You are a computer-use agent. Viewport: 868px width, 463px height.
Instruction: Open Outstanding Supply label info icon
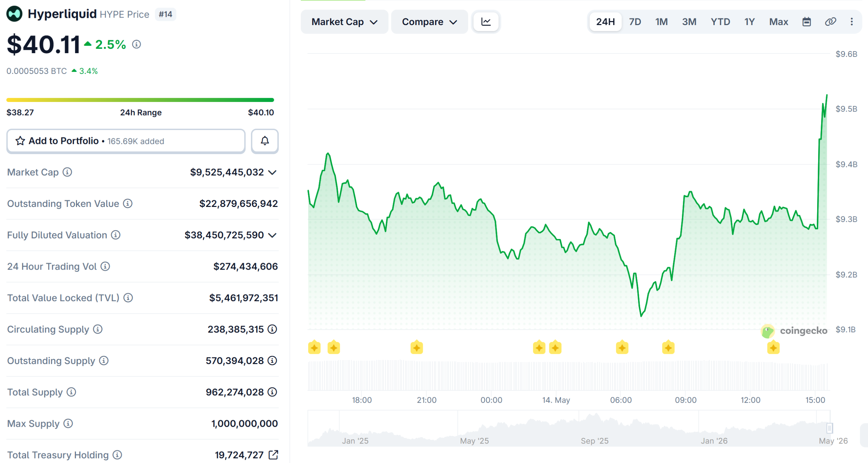click(104, 361)
